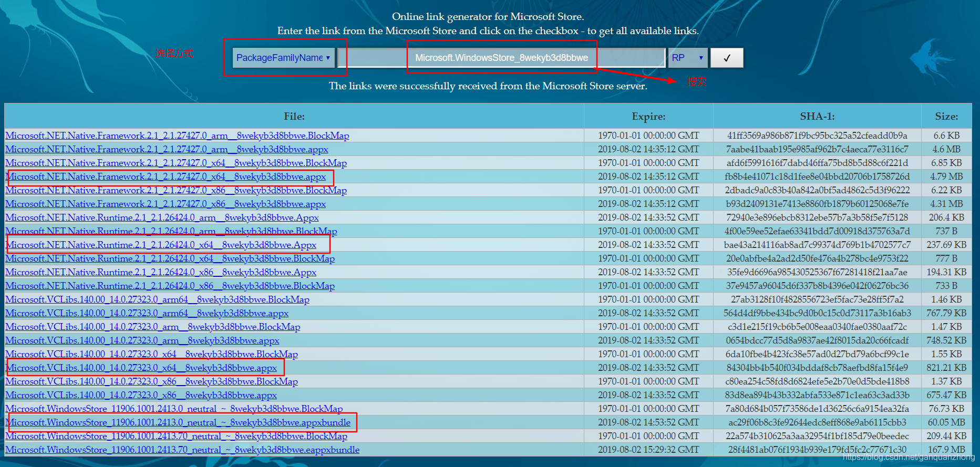Open NET.Native.Framework 2.1 x86 BlockMap link
980x467 pixels.
click(x=176, y=190)
